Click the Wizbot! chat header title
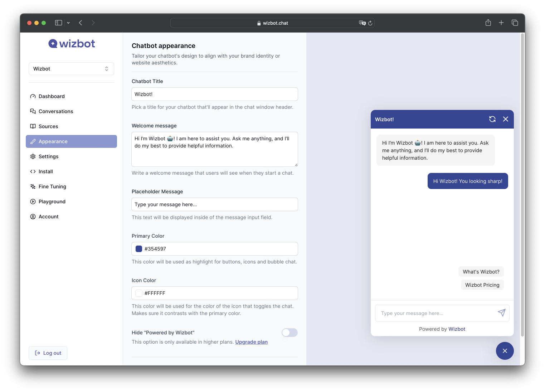 click(384, 120)
